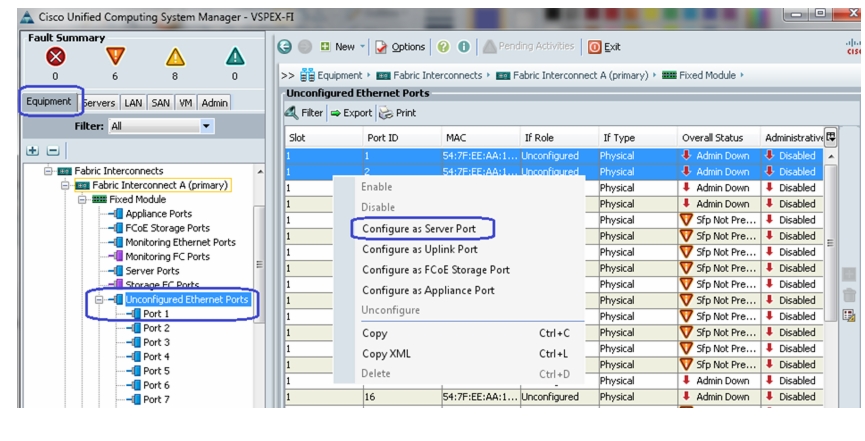
Task: Collapse all tree nodes with minus icon
Action: (x=53, y=150)
